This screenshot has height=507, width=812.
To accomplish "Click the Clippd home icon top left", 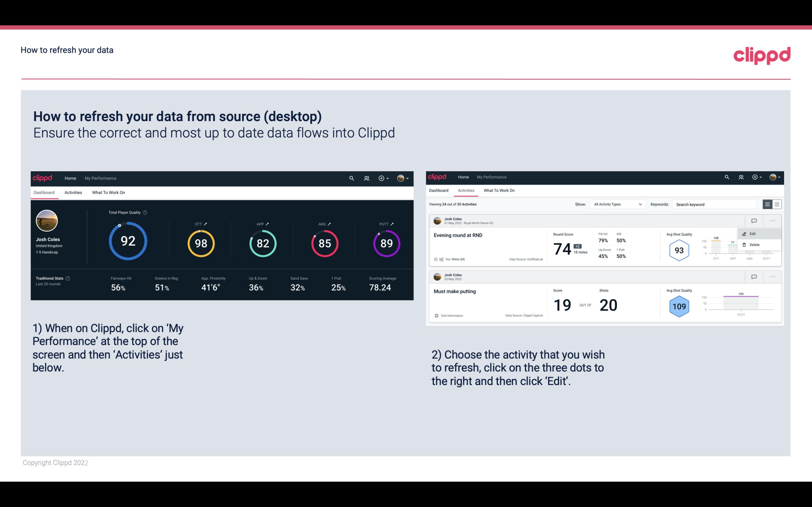I will [42, 177].
